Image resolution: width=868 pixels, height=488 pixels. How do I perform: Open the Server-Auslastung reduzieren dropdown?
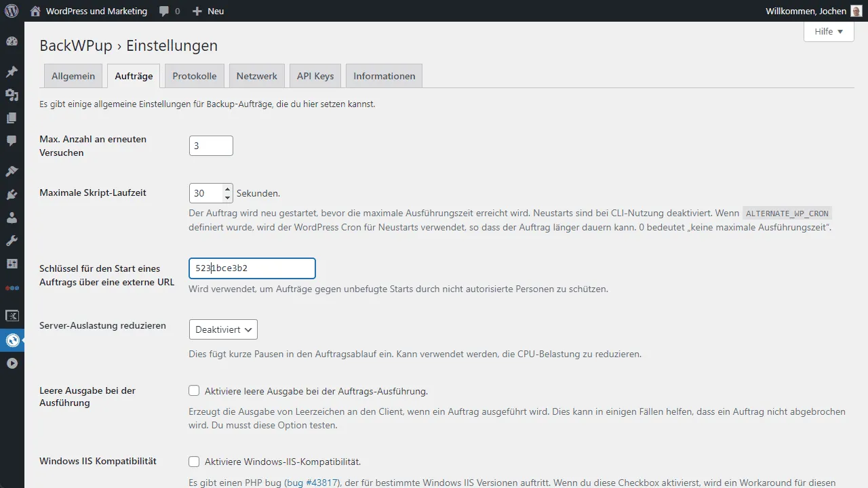(x=223, y=329)
